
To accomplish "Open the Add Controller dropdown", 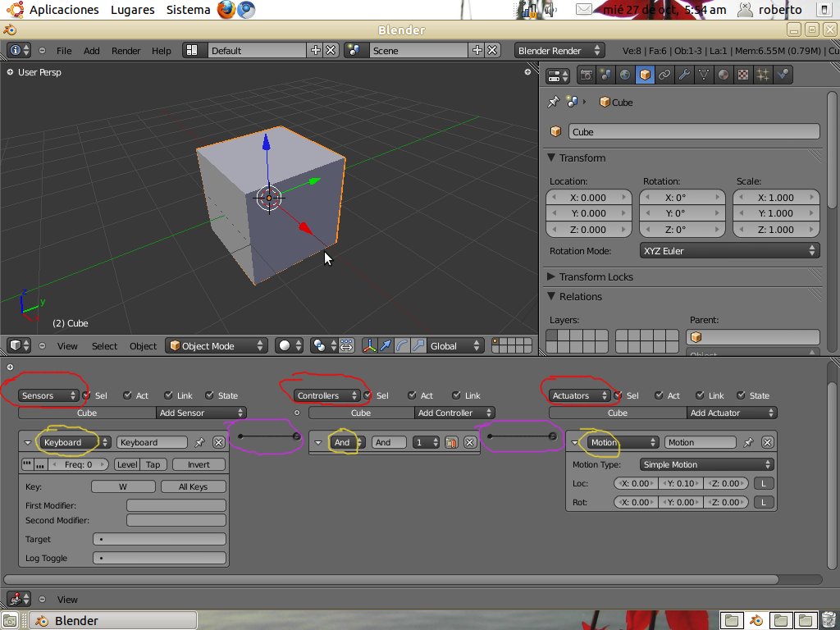I will [x=454, y=413].
